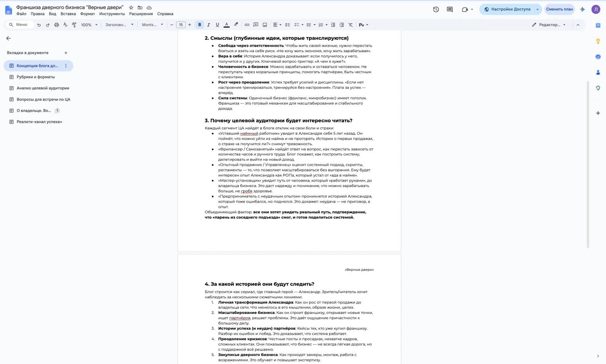Open the Справка menu
Viewport: 606px width, 364px height.
click(x=165, y=14)
